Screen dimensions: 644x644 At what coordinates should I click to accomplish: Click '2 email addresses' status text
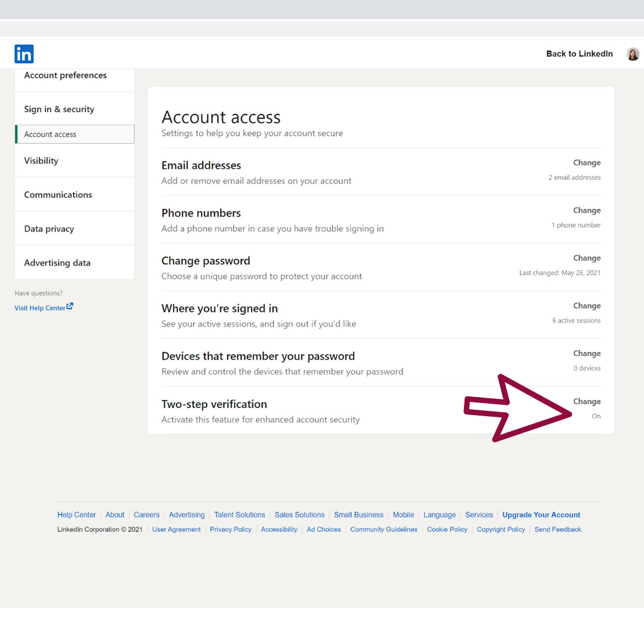tap(575, 178)
